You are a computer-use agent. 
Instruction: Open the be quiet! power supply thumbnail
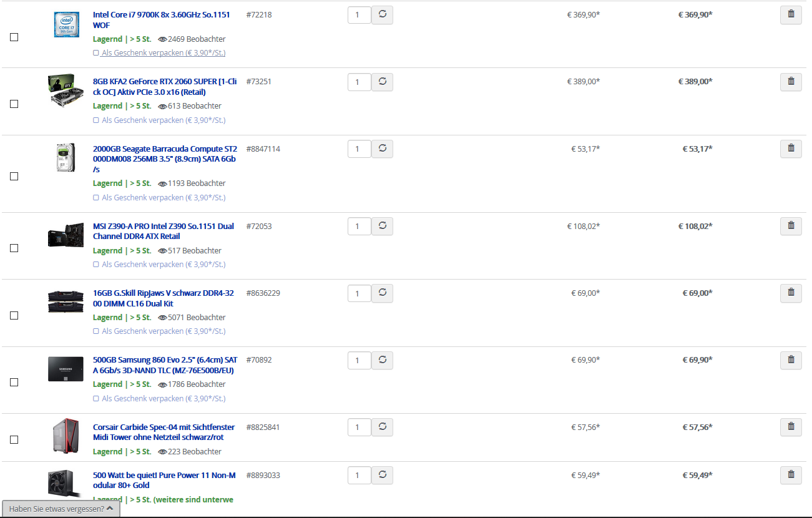coord(65,484)
